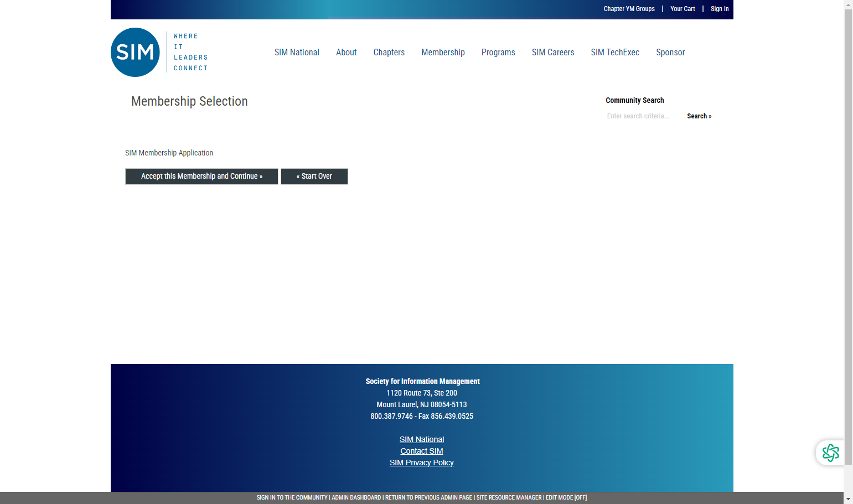Open the About menu

coord(347,52)
